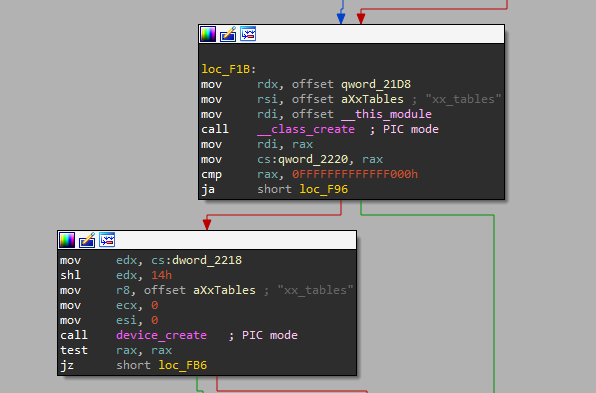Viewport: 596px width, 393px height.
Task: Click aXxTables in rsi instruction
Action: pyautogui.click(x=372, y=99)
